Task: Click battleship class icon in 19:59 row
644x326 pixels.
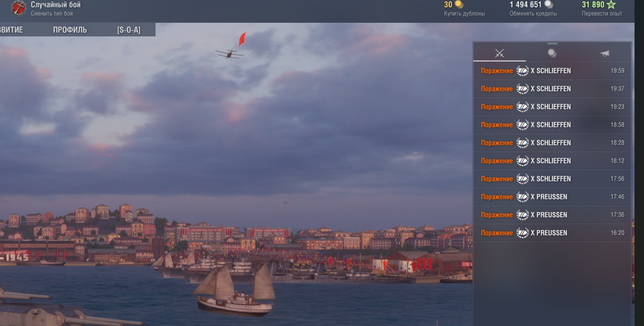Action: [522, 71]
